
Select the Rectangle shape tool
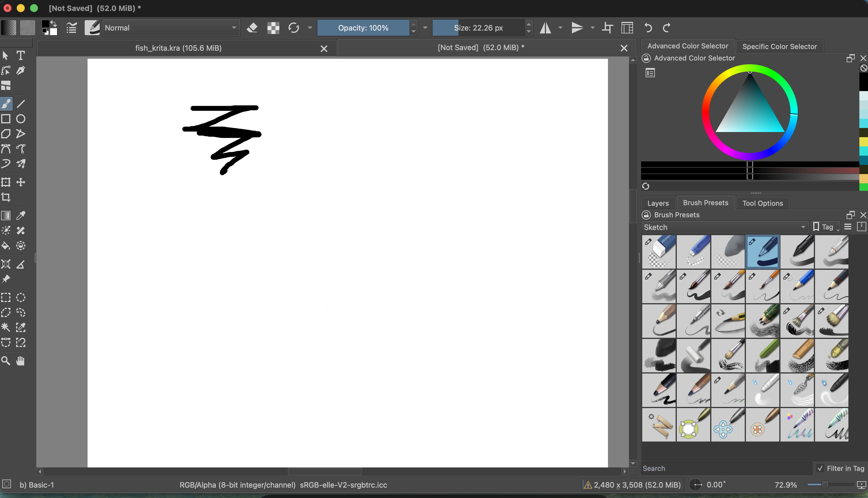click(6, 119)
